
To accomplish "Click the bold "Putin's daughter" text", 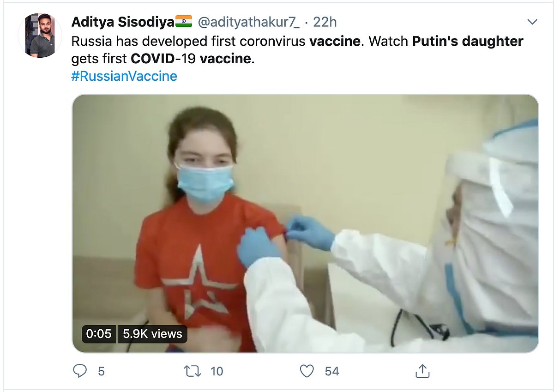I will point(468,41).
